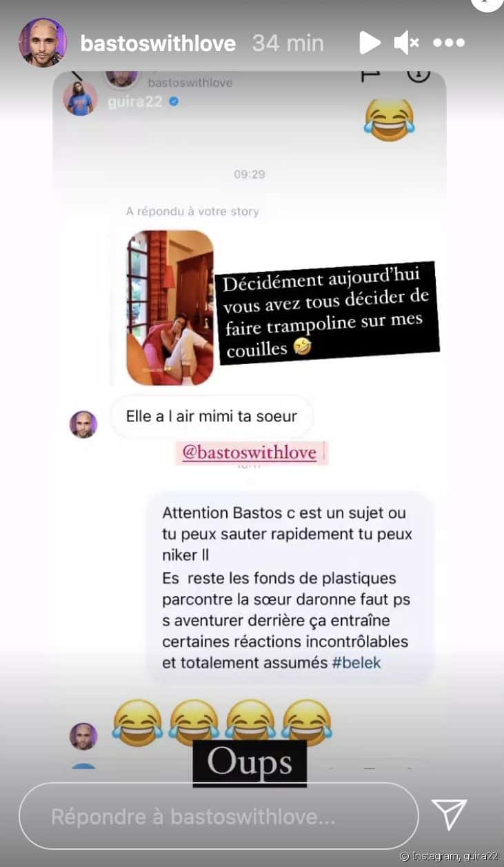Click the large laughing emoji in header
The height and width of the screenshot is (867, 504).
[390, 120]
